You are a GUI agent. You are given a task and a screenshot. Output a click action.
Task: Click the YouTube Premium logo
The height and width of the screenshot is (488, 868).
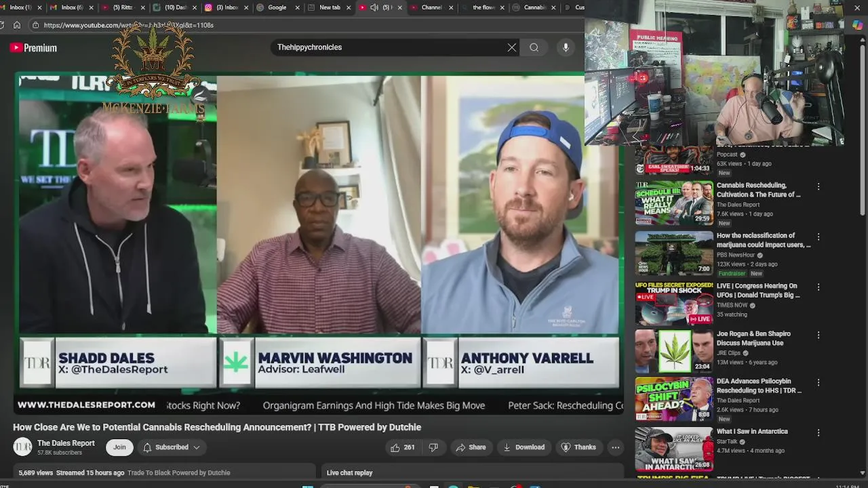tap(33, 48)
